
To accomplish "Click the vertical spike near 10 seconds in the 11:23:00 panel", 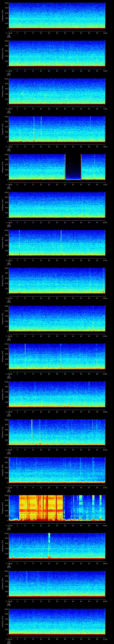I will 25,355.
